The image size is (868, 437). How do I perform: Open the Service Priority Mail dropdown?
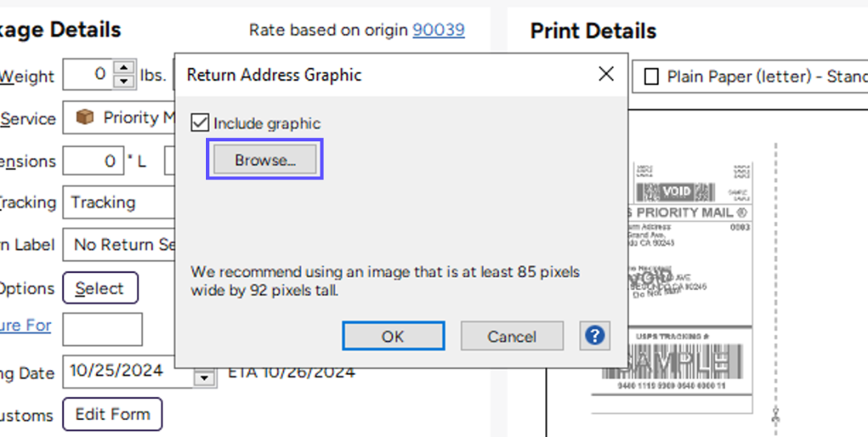tap(119, 117)
